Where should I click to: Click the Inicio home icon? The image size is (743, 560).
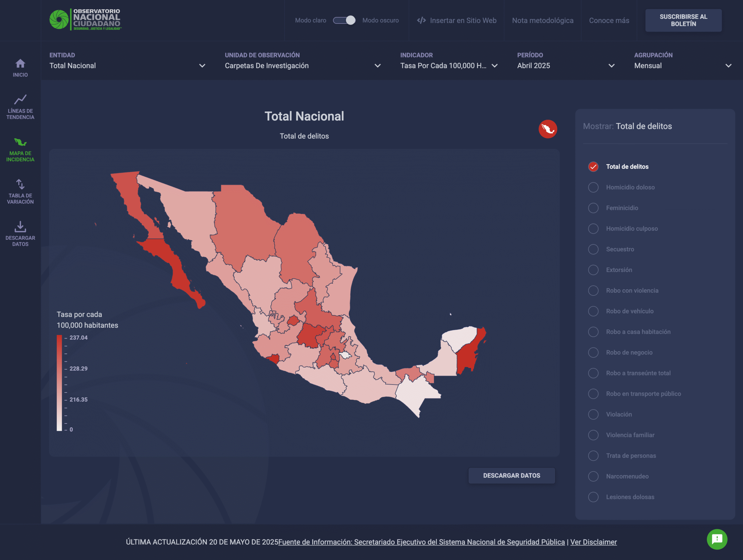tap(20, 64)
